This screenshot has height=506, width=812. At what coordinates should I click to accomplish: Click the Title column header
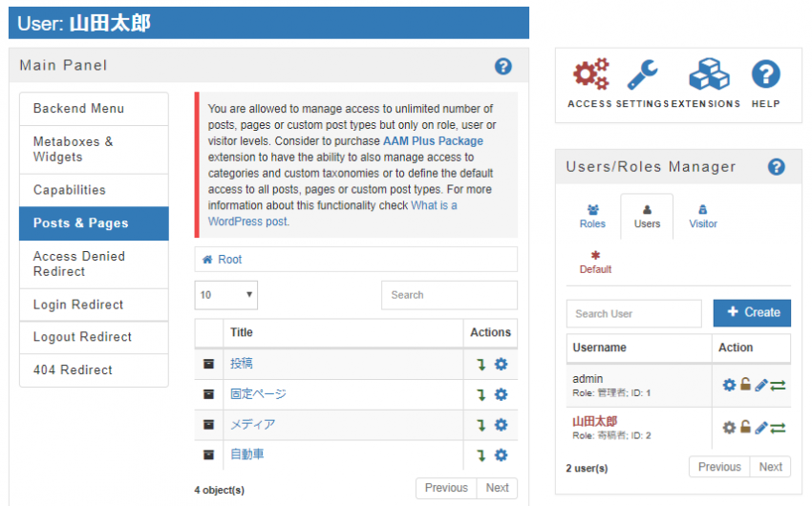[x=343, y=332]
